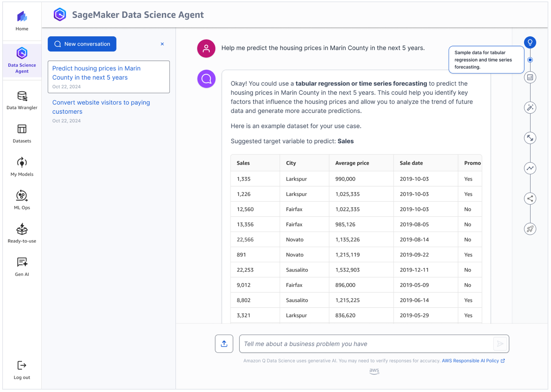Click the data chart step icon
The width and height of the screenshot is (551, 392).
pos(530,77)
